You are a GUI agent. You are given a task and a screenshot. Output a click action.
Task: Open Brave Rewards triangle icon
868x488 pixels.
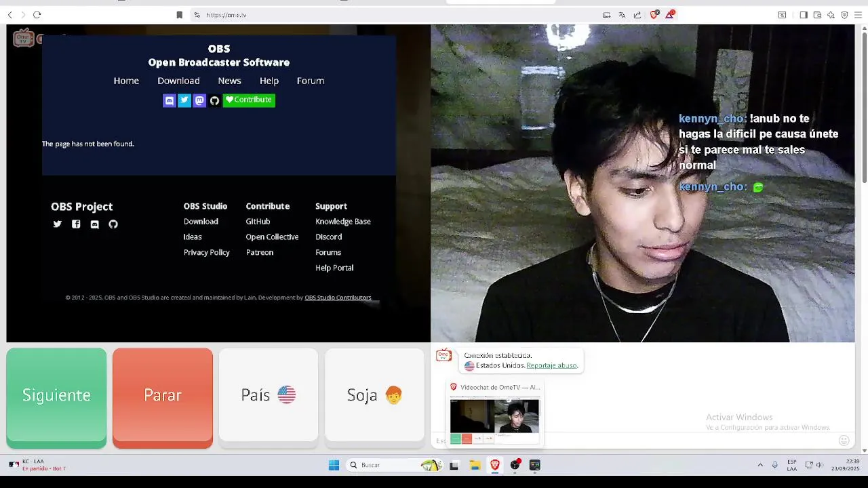coord(669,15)
